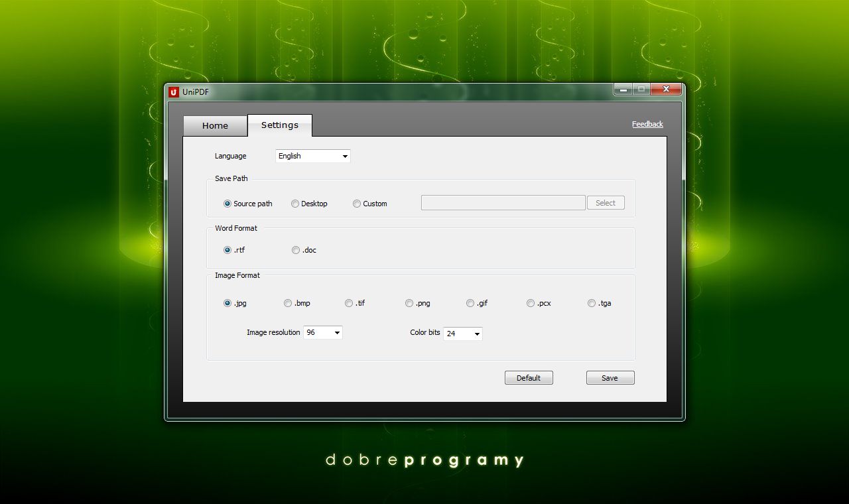Click the Color bits label
The image size is (849, 504).
(425, 332)
